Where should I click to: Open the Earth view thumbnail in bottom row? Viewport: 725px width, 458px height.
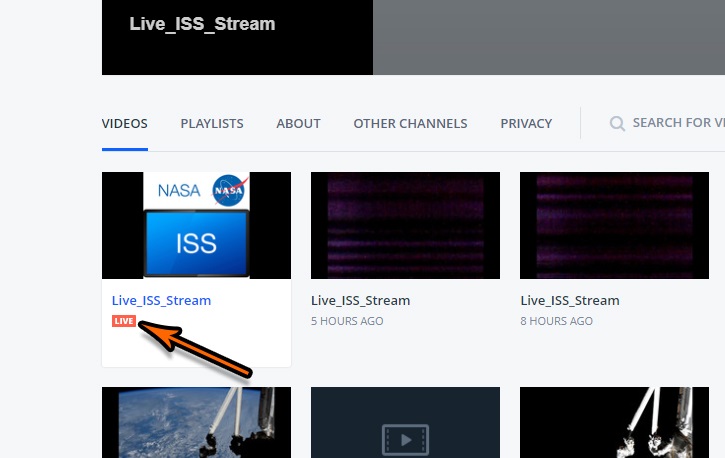point(196,424)
